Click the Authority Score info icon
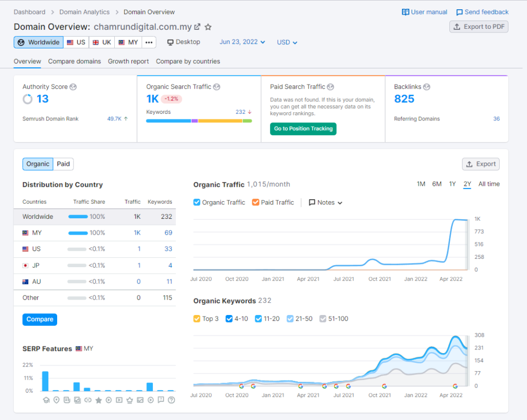Image resolution: width=527 pixels, height=420 pixels. click(x=74, y=87)
